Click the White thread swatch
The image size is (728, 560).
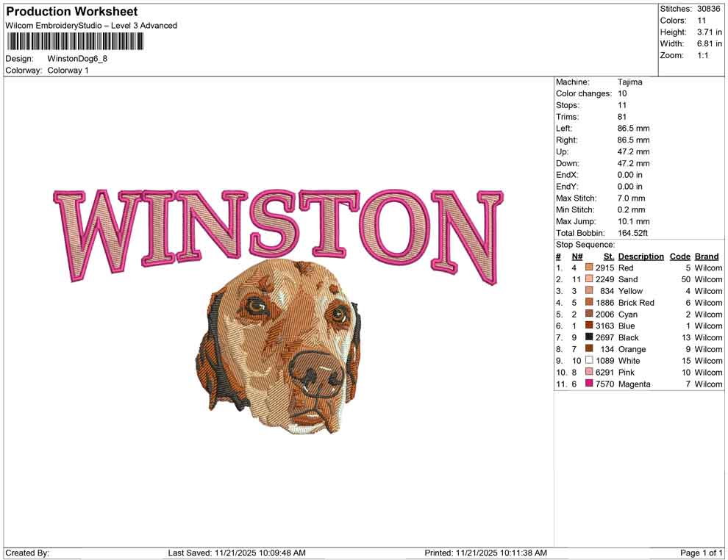click(x=588, y=361)
